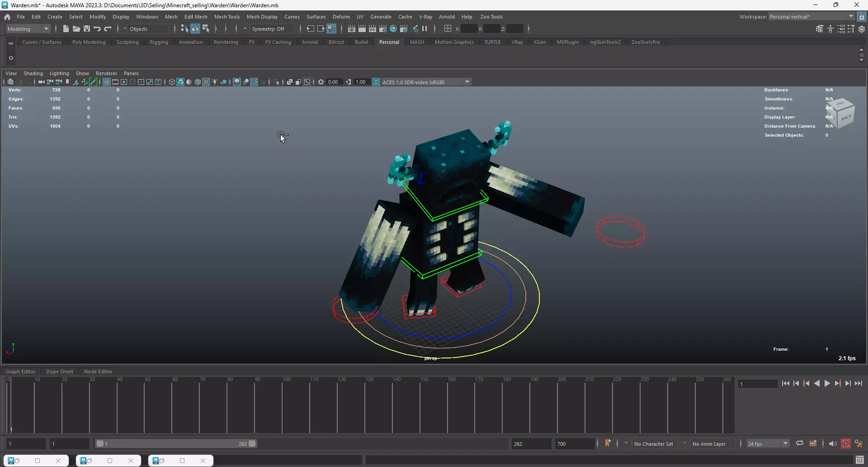
Task: Click the Undo arrow icon
Action: pos(97,29)
